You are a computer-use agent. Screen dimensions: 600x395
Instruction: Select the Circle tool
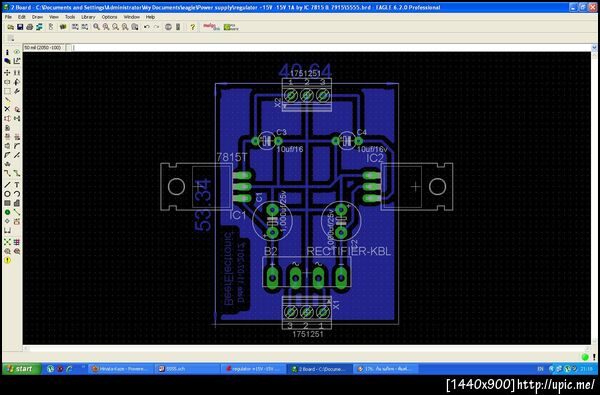click(x=7, y=194)
